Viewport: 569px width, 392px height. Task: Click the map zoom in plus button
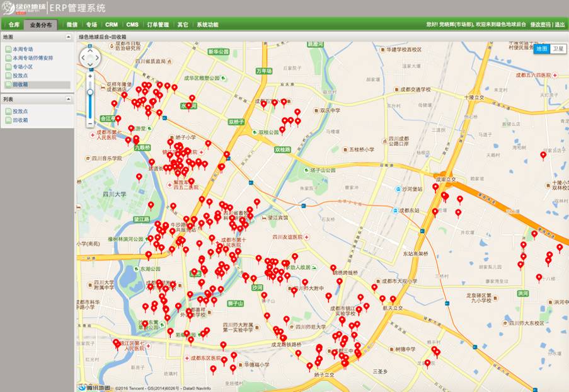[x=90, y=76]
